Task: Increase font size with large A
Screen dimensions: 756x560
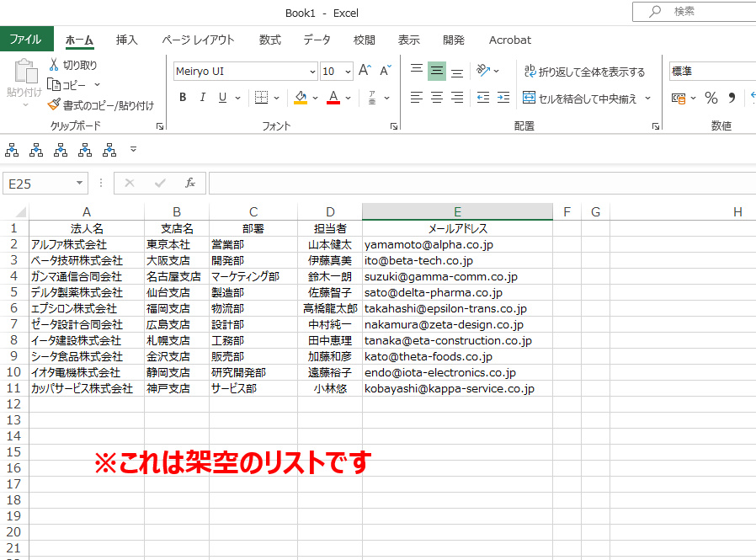Action: click(365, 71)
